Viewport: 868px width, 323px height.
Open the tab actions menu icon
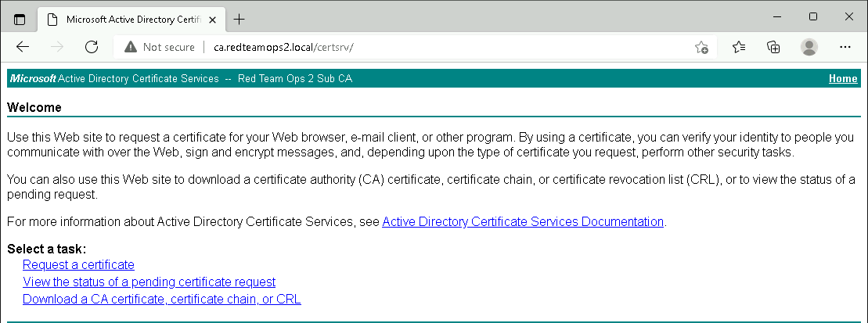(20, 19)
